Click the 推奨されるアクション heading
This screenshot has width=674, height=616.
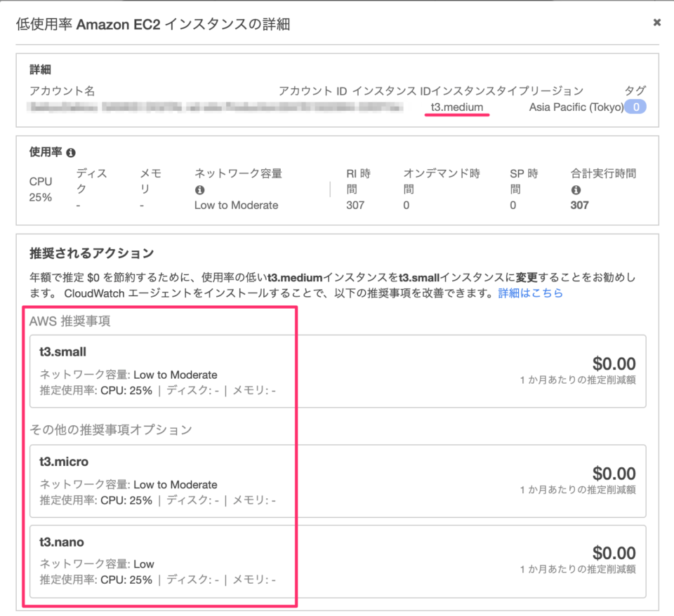(x=91, y=253)
